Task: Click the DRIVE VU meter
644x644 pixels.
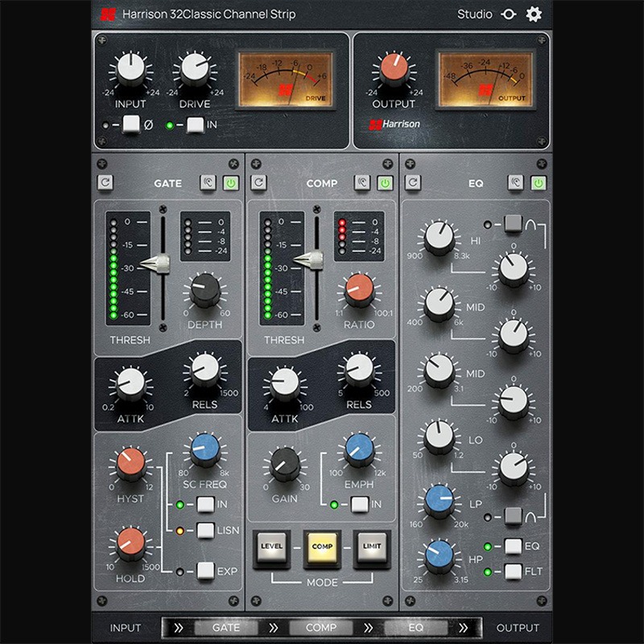Action: click(x=286, y=80)
